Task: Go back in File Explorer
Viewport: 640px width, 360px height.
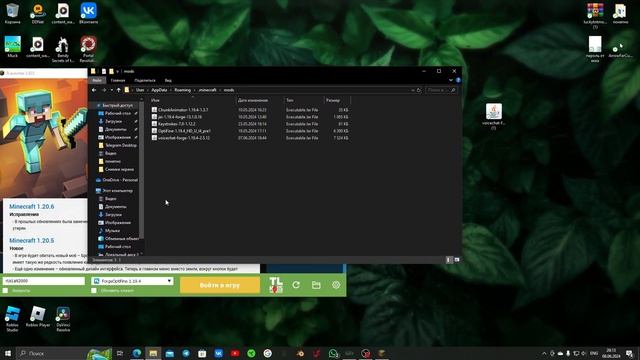Action: click(94, 90)
